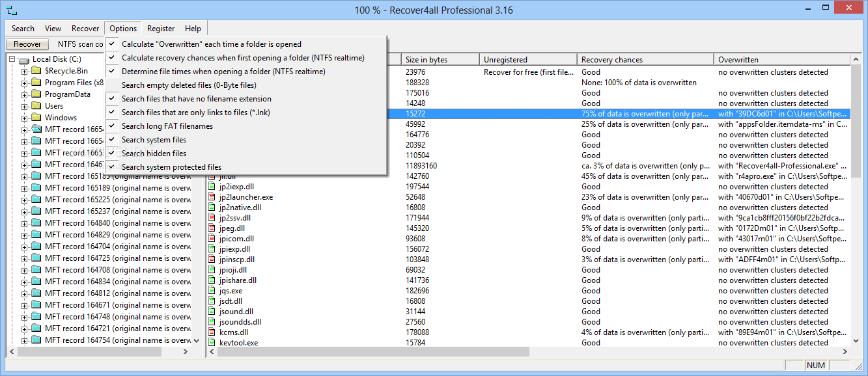The image size is (868, 376).
Task: Click the green file icon beside jp2iexp.dll
Action: click(x=212, y=187)
